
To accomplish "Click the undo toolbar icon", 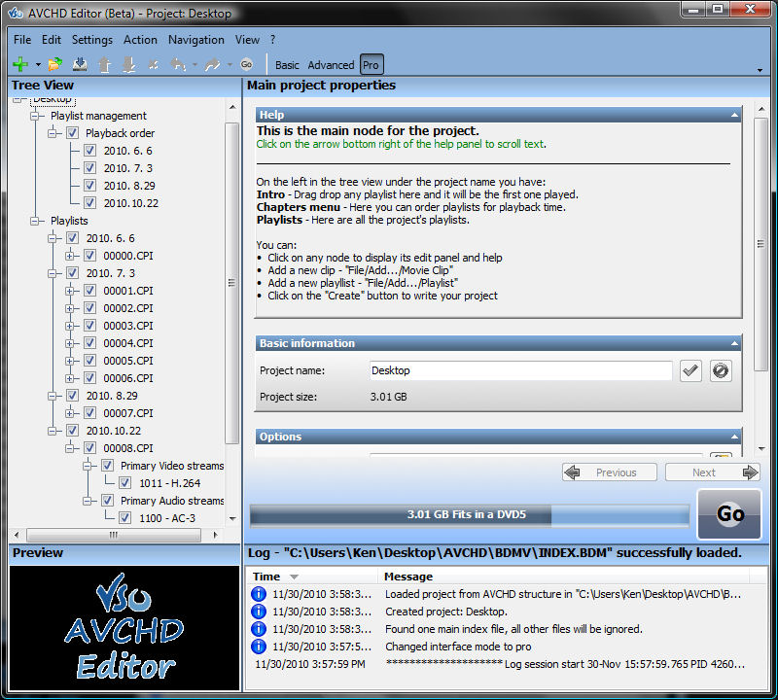I will pos(178,64).
